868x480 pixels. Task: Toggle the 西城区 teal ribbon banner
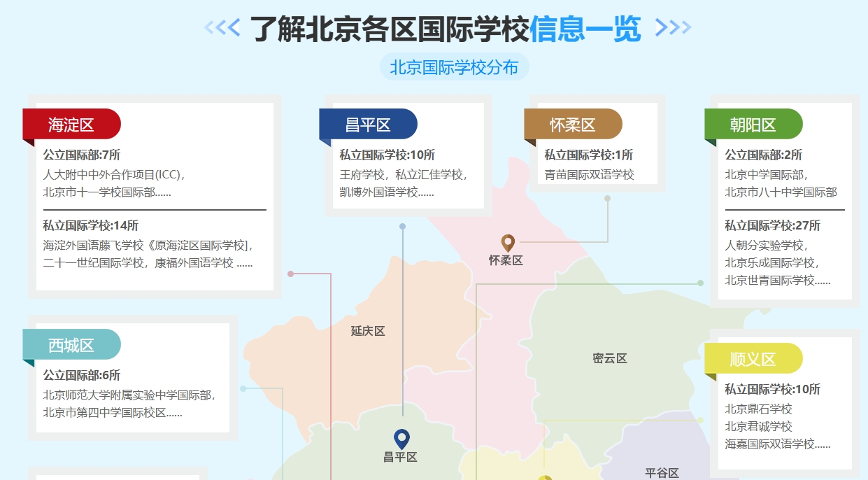(72, 344)
